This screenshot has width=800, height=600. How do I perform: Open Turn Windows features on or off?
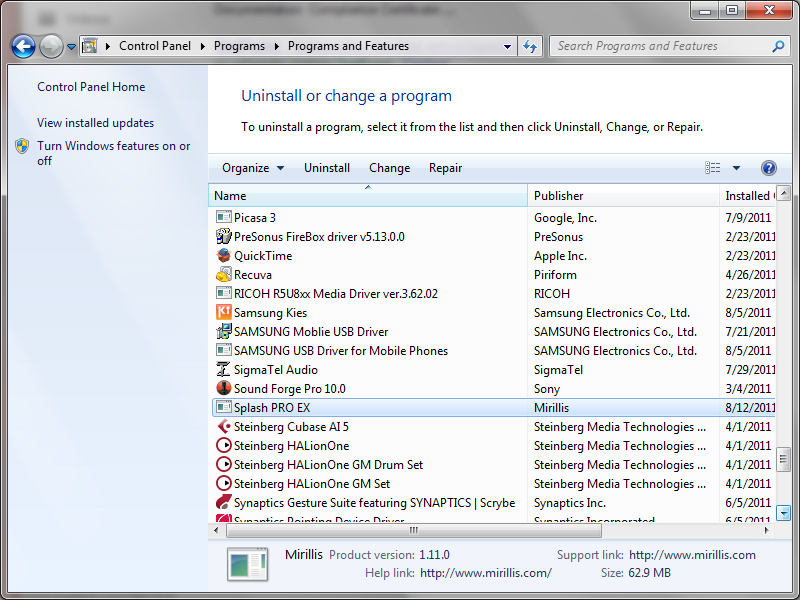point(113,153)
